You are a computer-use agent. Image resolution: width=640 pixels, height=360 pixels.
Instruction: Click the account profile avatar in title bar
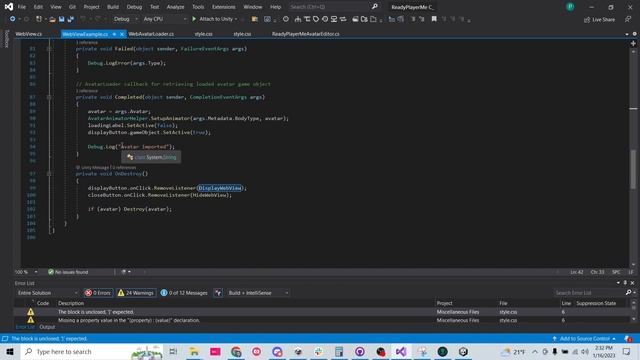[570, 7]
